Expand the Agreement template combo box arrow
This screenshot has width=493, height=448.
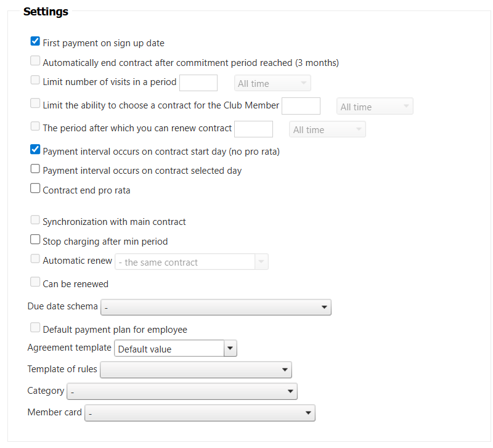tap(230, 348)
